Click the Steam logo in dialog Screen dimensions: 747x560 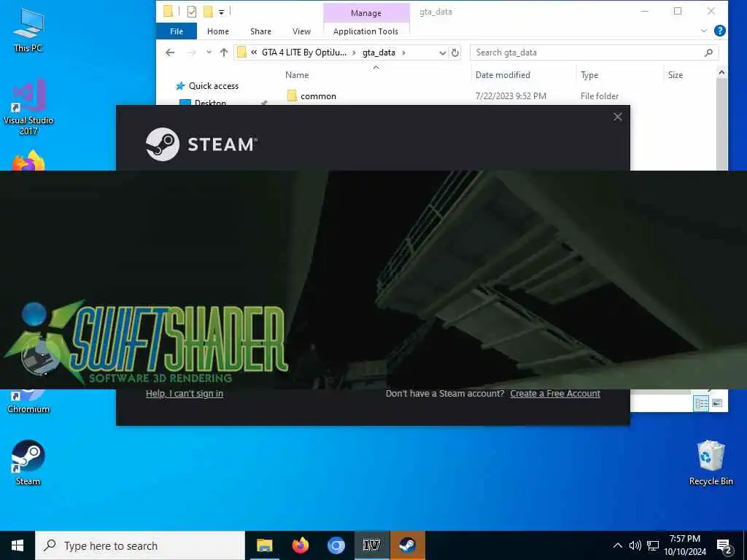(201, 144)
